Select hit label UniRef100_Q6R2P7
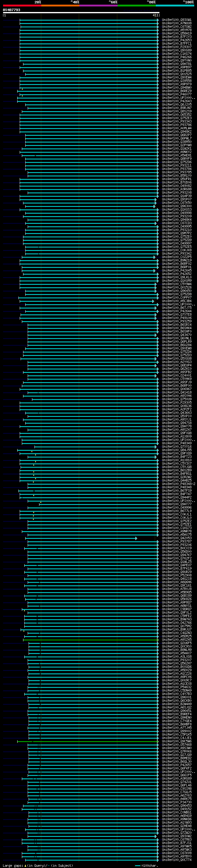Viewport: 197px width, 868px height. point(177,135)
